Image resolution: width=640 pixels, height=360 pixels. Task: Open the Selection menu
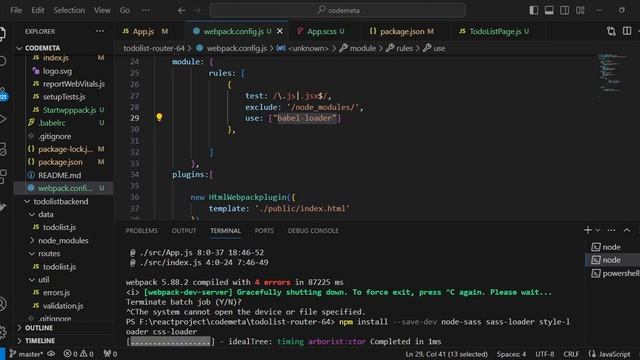[69, 10]
